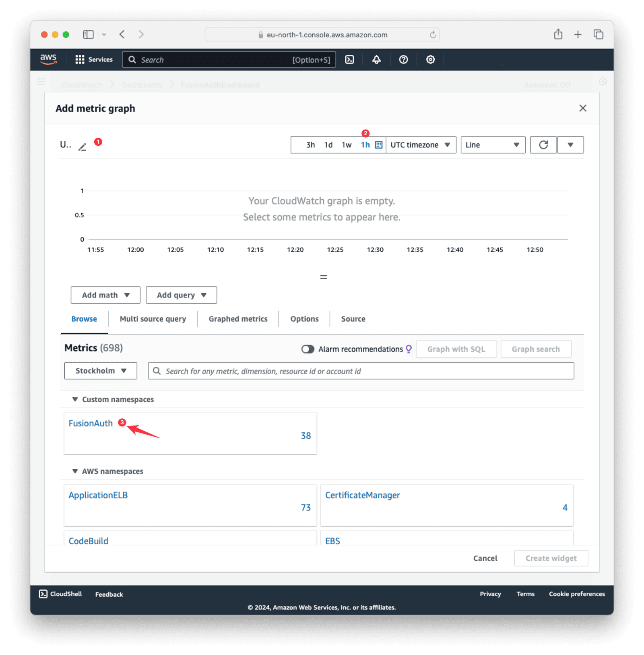This screenshot has width=644, height=655.
Task: Open the Line graph type dropdown
Action: pyautogui.click(x=493, y=145)
